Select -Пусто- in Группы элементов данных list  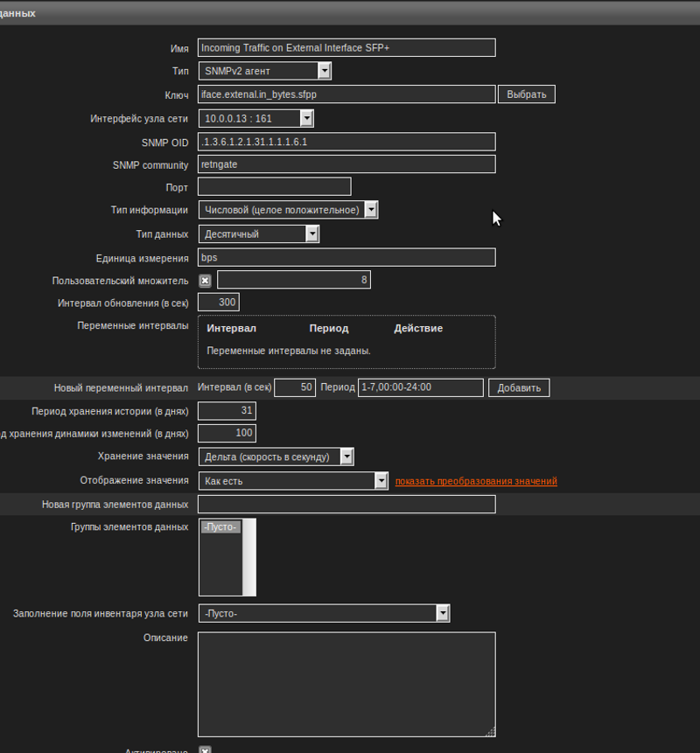click(x=220, y=526)
